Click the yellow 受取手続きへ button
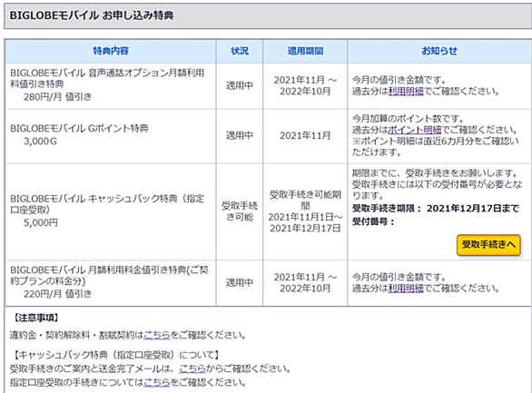Image resolution: width=532 pixels, height=393 pixels. pyautogui.click(x=488, y=244)
